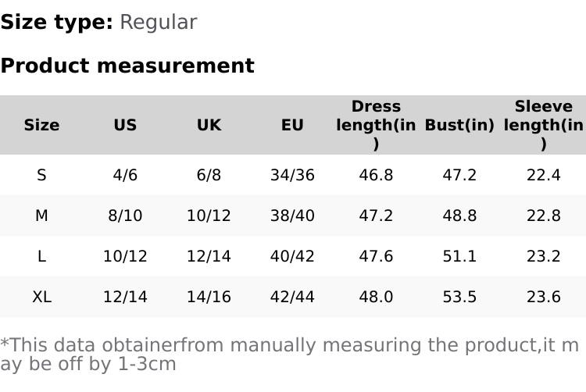Click the 51.1 bust measurement value

(459, 256)
